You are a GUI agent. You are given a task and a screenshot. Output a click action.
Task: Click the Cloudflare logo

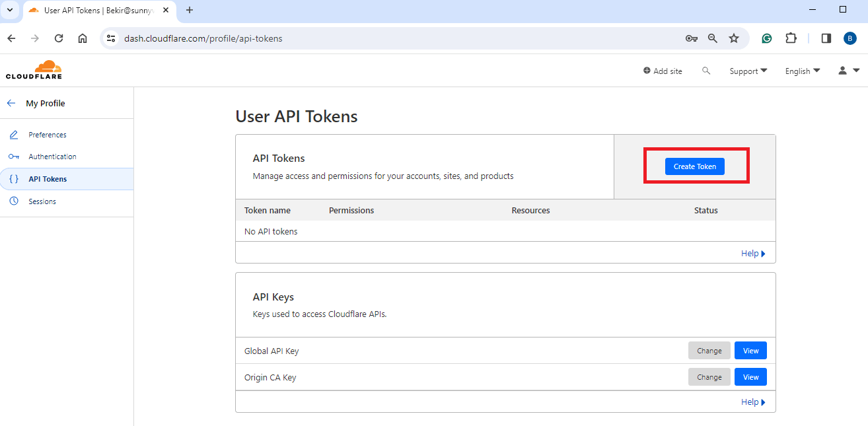(34, 70)
